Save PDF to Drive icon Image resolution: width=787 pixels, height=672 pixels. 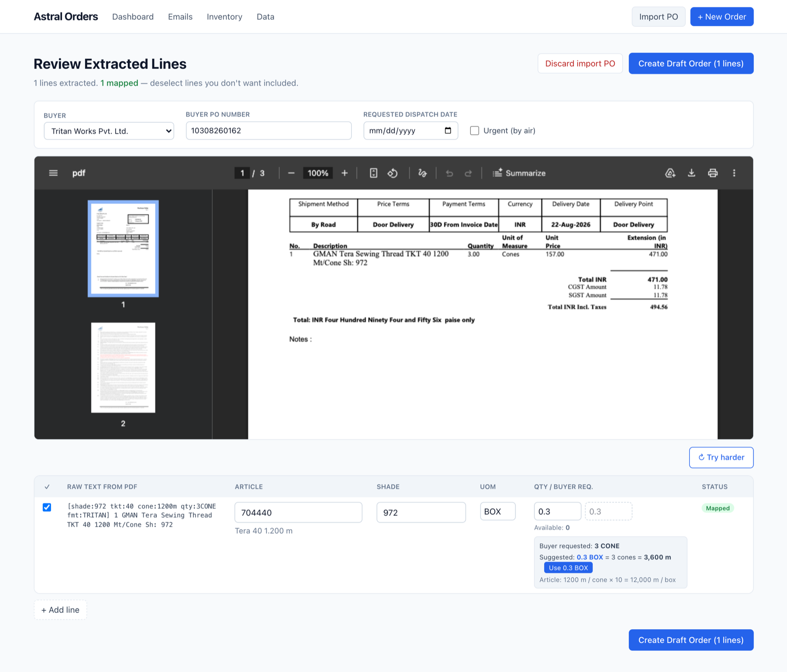pyautogui.click(x=670, y=173)
